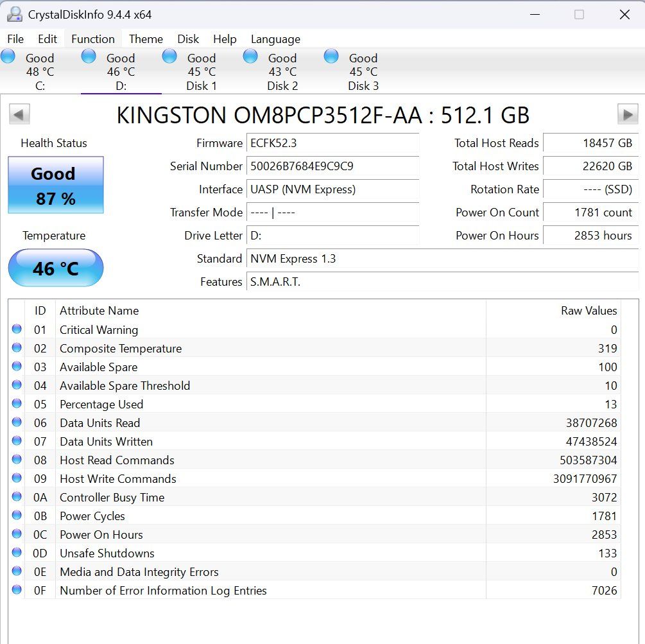Viewport: 645px width, 644px height.
Task: Select raw value 3091770967 of Host Write Commands
Action: pyautogui.click(x=585, y=478)
